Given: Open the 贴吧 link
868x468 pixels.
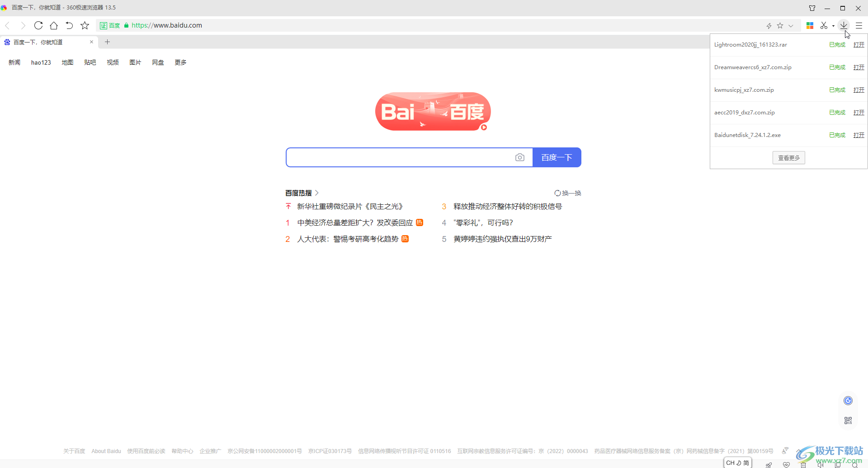Looking at the screenshot, I should (90, 62).
